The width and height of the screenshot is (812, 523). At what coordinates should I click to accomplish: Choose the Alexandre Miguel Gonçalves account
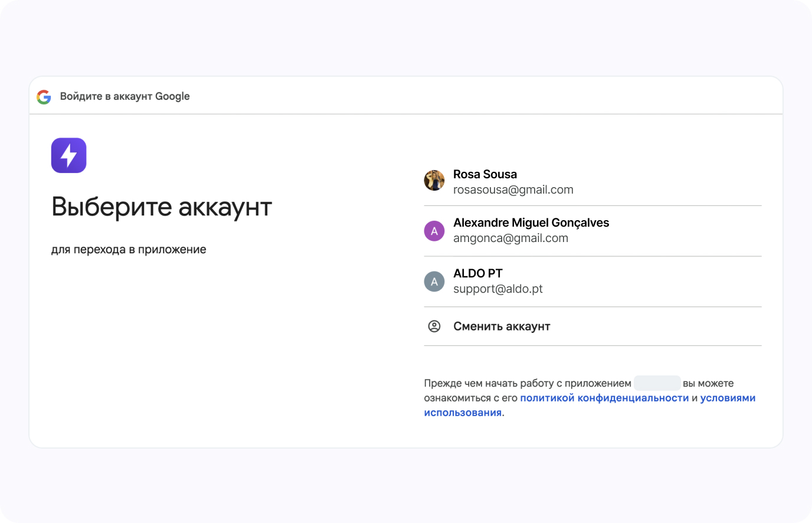592,231
